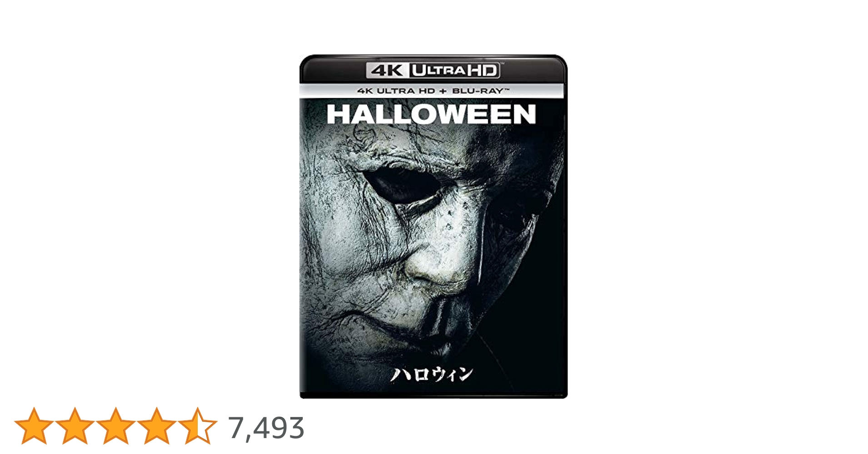
Task: Click the third orange rating star
Action: click(116, 426)
